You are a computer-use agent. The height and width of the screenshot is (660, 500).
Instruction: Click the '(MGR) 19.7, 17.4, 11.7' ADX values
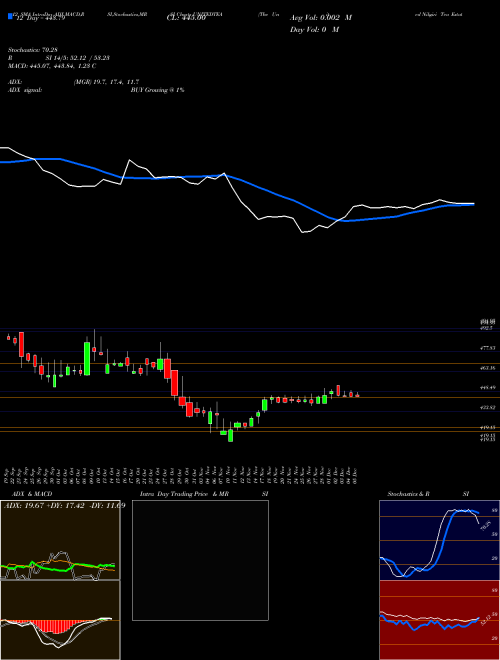[x=106, y=82]
